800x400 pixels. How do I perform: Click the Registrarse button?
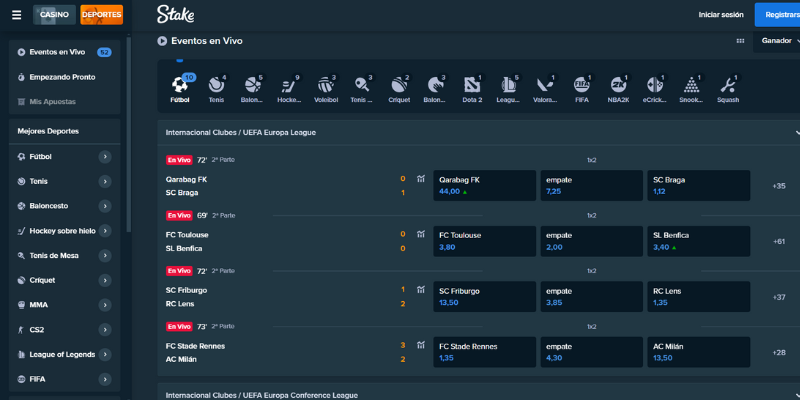coord(777,15)
